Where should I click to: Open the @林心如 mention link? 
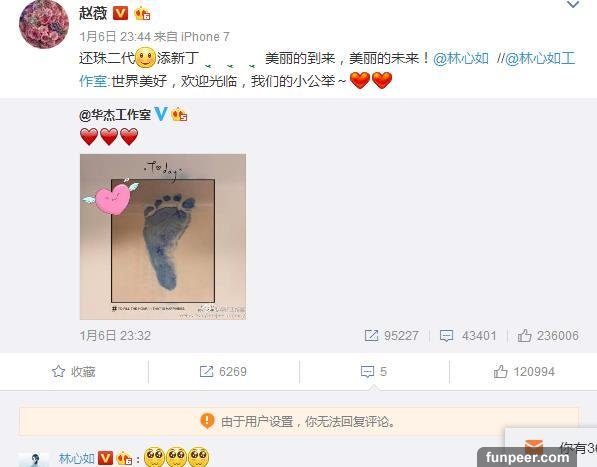coord(461,59)
